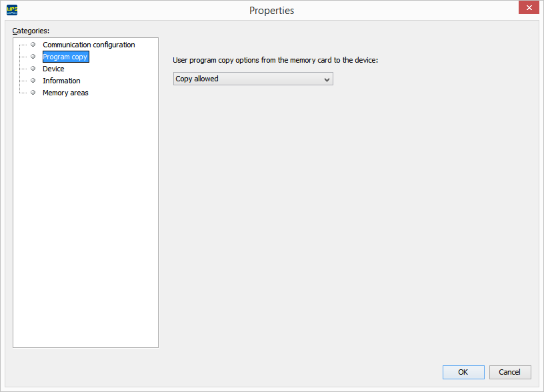
Task: Open the Copy allowed dropdown
Action: pos(253,79)
